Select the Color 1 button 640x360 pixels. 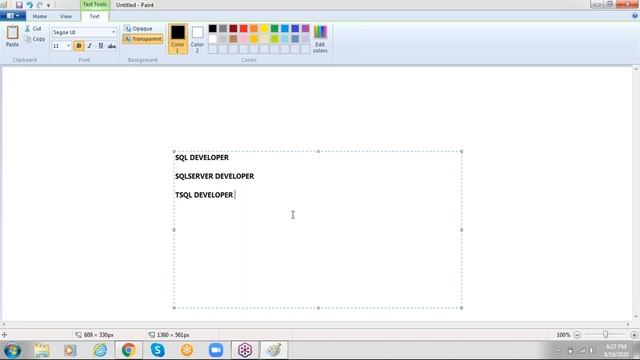coord(178,39)
